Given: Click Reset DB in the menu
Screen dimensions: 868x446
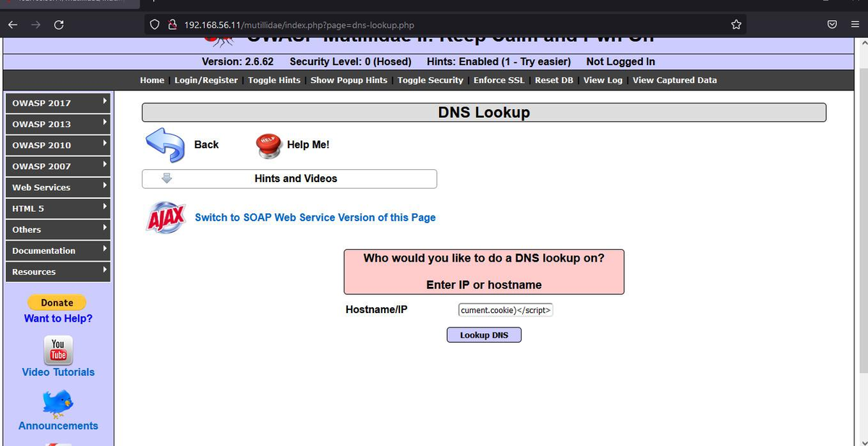Looking at the screenshot, I should point(554,80).
